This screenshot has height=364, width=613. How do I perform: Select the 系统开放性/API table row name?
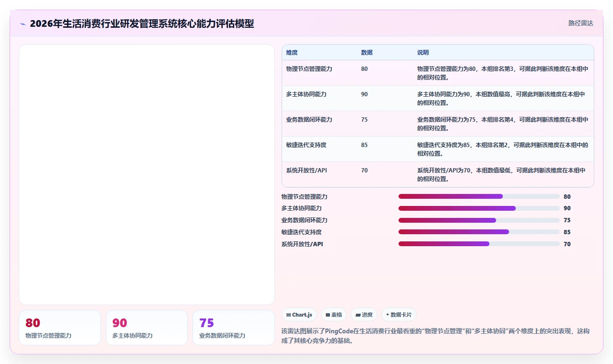click(x=307, y=171)
